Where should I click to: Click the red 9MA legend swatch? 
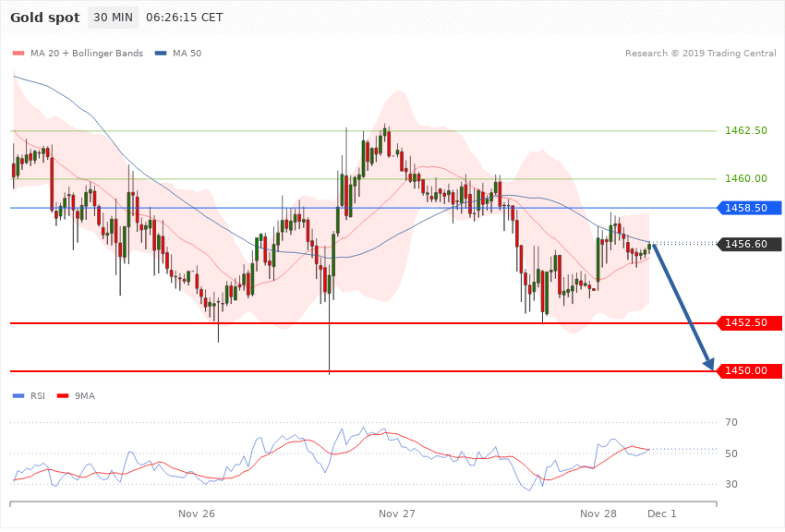point(63,396)
